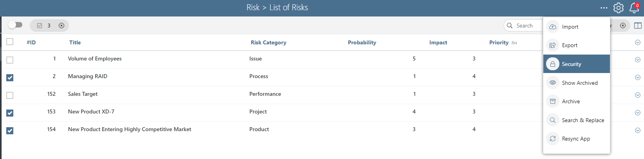
Task: Uncheck the Managing RAID row checkbox
Action: 10,78
